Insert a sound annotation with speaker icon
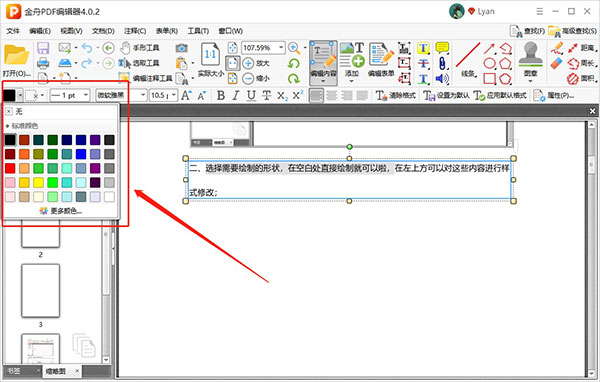The width and height of the screenshot is (600, 382). pos(442,78)
